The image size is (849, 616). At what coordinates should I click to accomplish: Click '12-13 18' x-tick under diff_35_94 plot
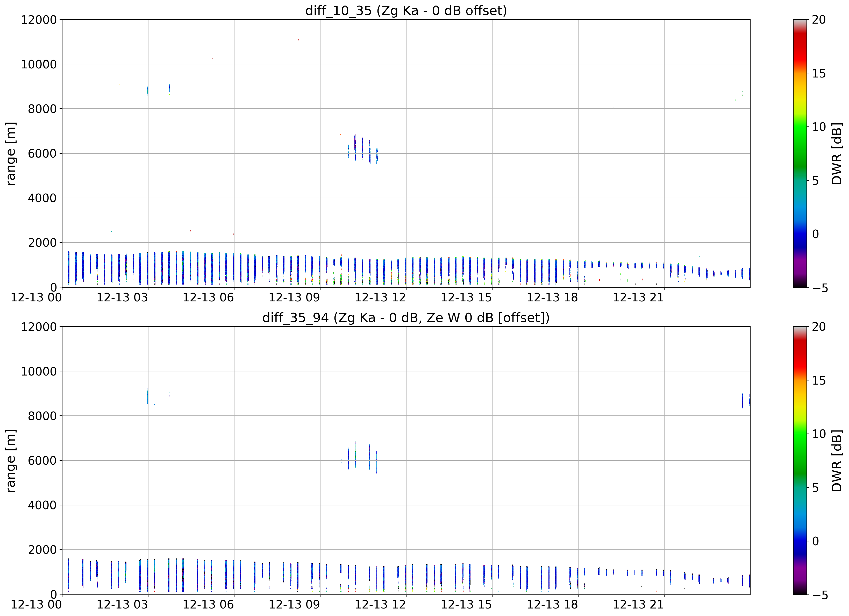[x=553, y=605]
